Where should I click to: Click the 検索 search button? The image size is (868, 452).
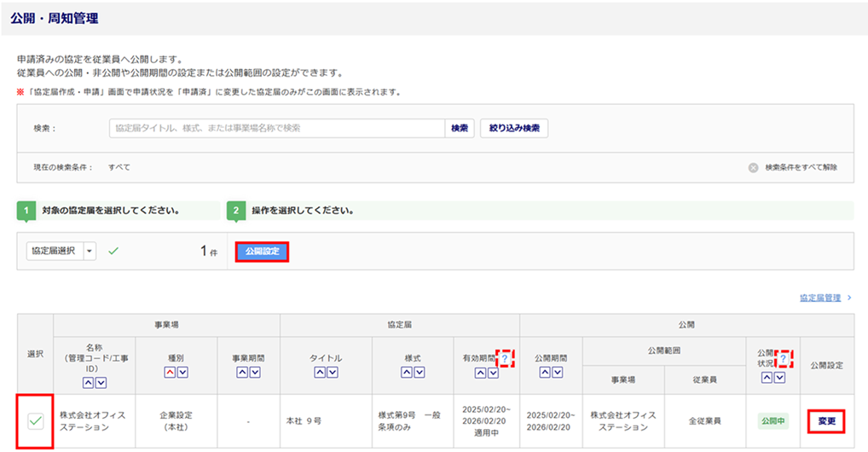pyautogui.click(x=459, y=128)
